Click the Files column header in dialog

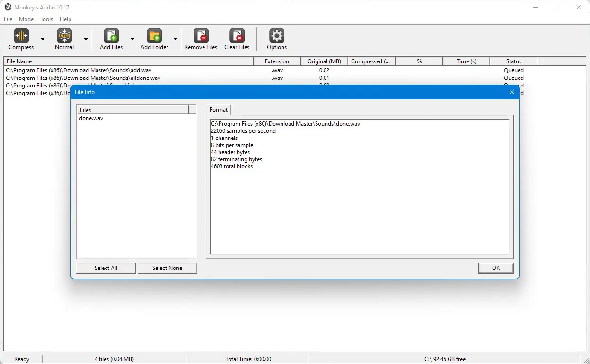132,110
